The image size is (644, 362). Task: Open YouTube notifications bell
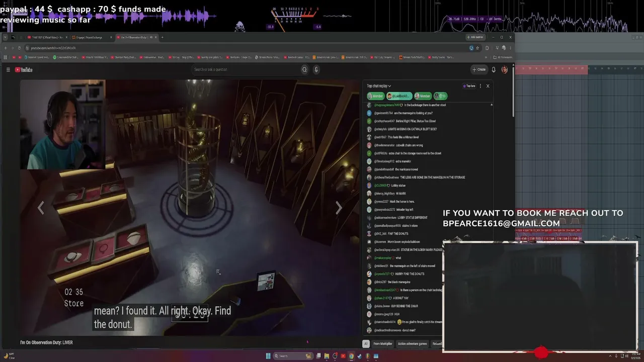pos(494,69)
